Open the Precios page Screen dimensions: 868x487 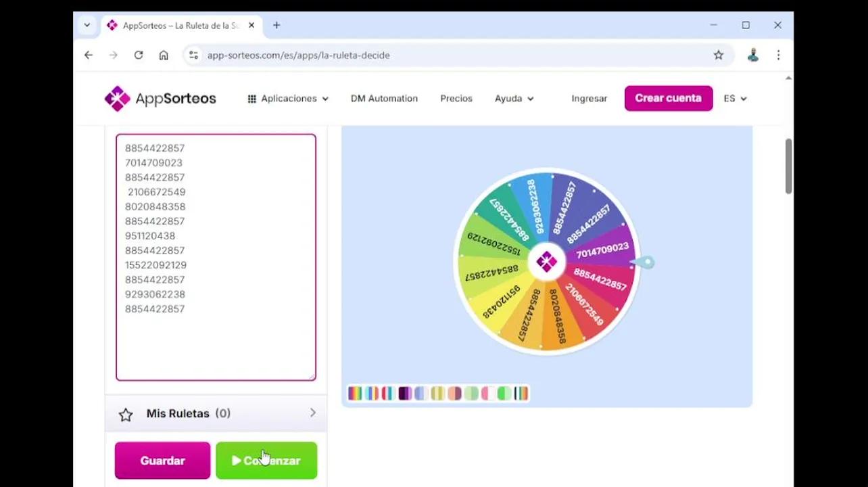(x=456, y=99)
